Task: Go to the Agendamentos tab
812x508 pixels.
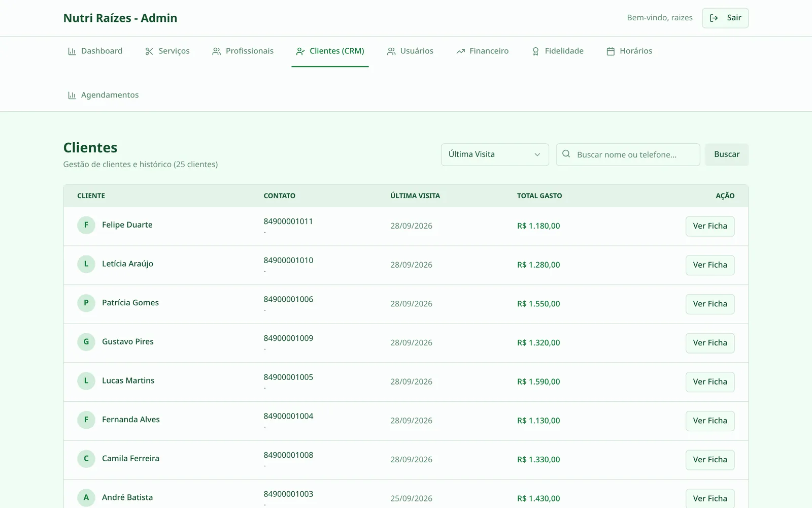Action: coord(103,95)
